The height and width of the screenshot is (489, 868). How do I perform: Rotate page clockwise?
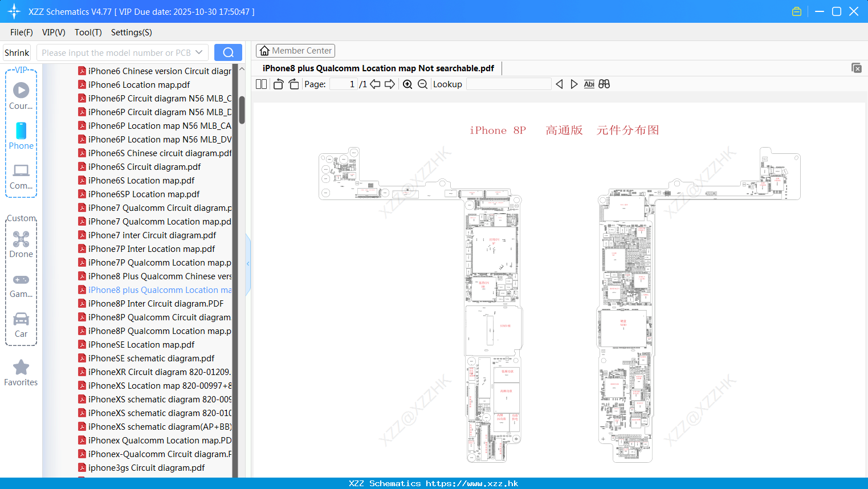pos(294,84)
